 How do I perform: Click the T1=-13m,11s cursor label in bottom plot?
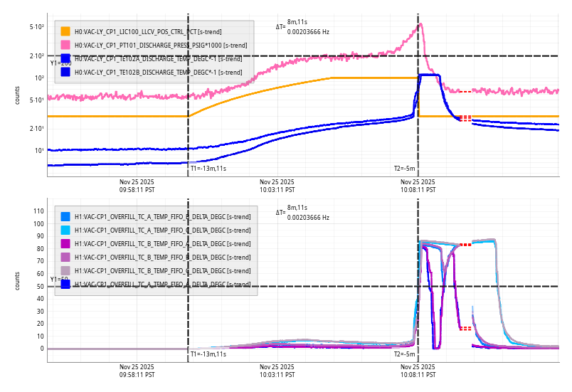pyautogui.click(x=208, y=354)
